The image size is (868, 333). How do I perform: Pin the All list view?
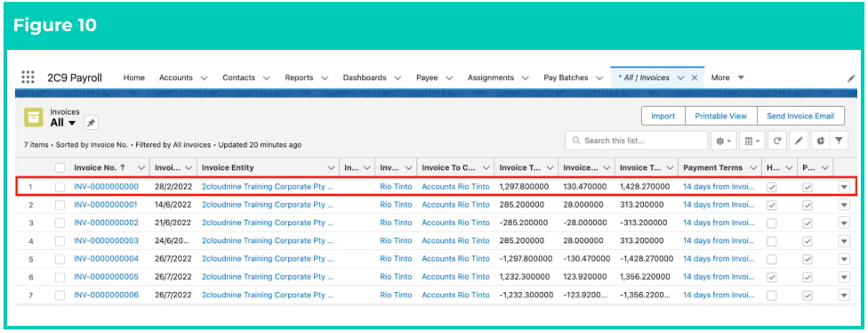coord(91,123)
